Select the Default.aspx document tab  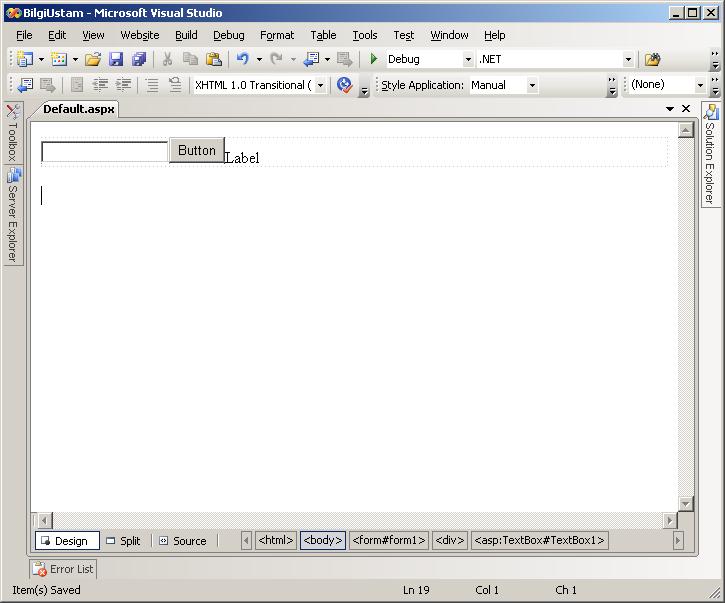point(78,109)
